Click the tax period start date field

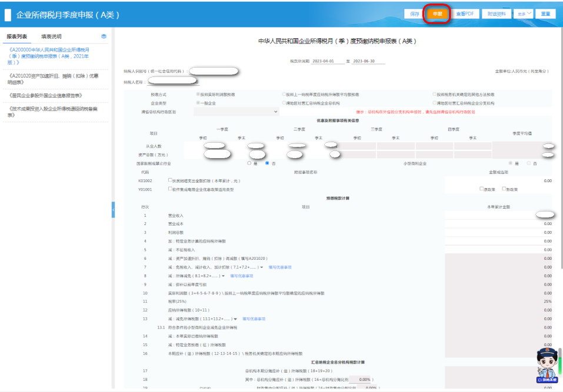coord(328,61)
